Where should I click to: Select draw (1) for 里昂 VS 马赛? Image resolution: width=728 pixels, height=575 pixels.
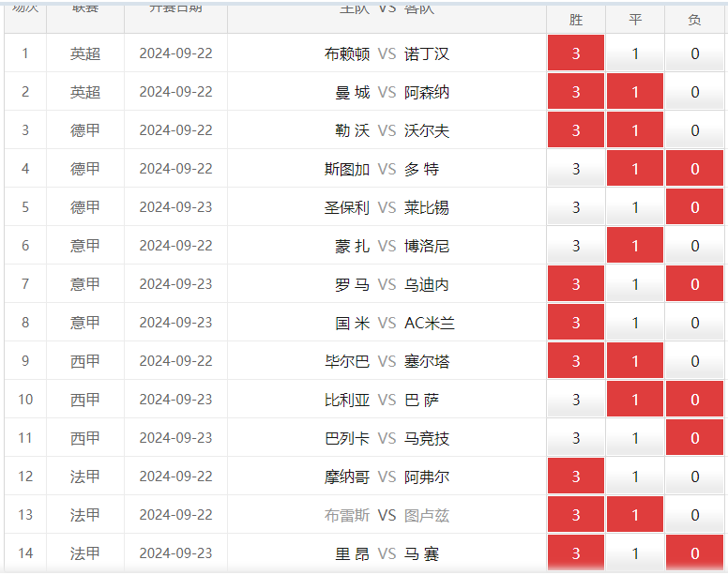click(635, 553)
